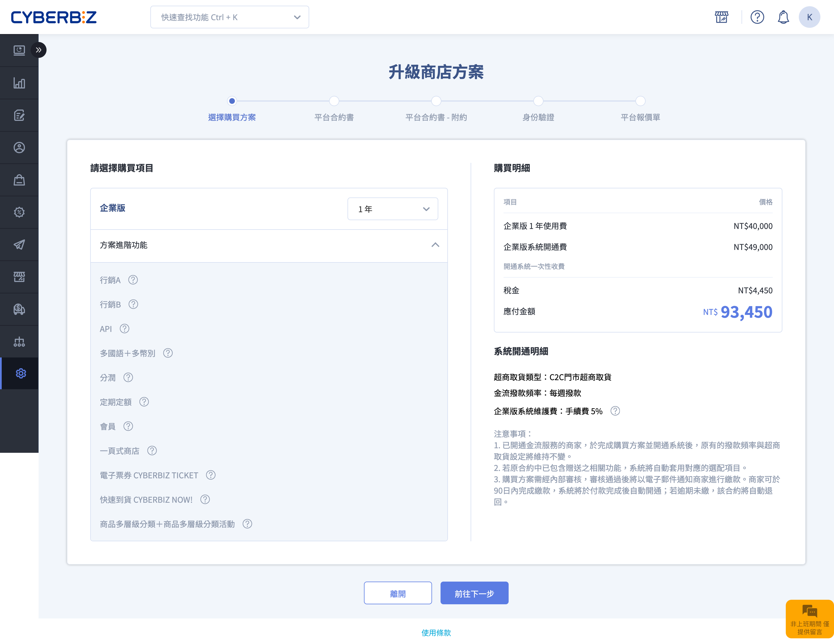
Task: Open the storefront preview icon in header
Action: 721,17
